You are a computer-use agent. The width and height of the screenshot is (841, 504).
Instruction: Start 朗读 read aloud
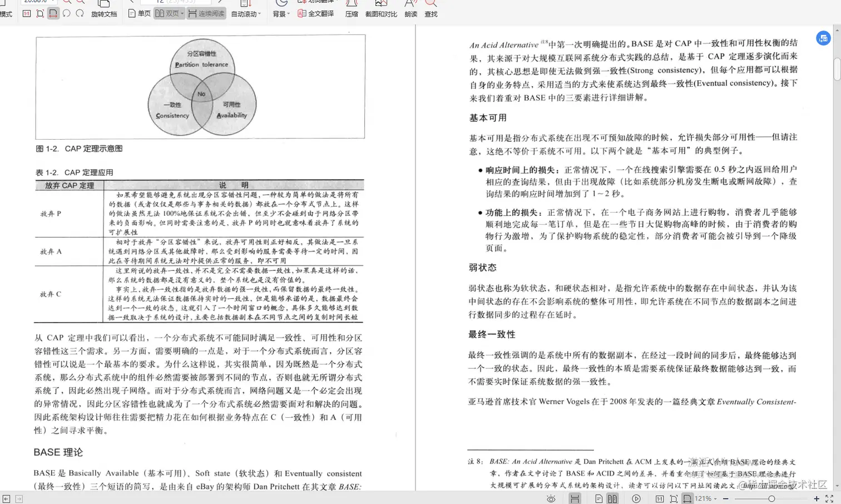pyautogui.click(x=411, y=10)
